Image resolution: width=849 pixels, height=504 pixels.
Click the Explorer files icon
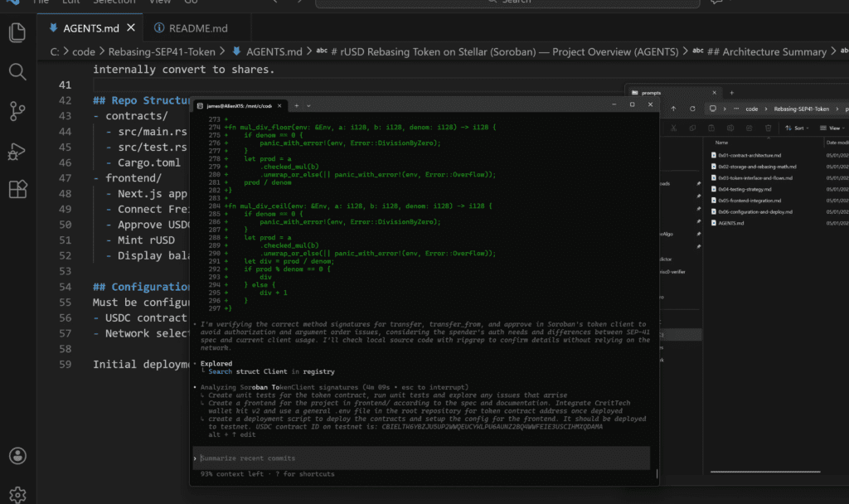tap(17, 31)
